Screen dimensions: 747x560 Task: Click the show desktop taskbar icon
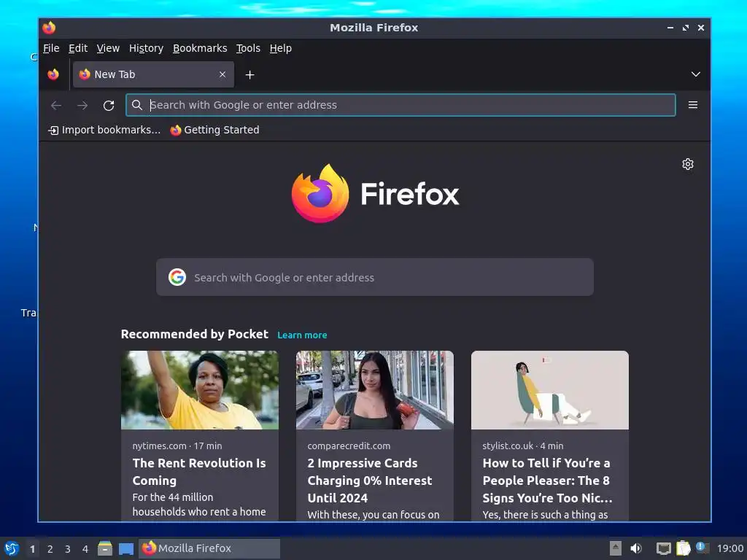tap(126, 549)
